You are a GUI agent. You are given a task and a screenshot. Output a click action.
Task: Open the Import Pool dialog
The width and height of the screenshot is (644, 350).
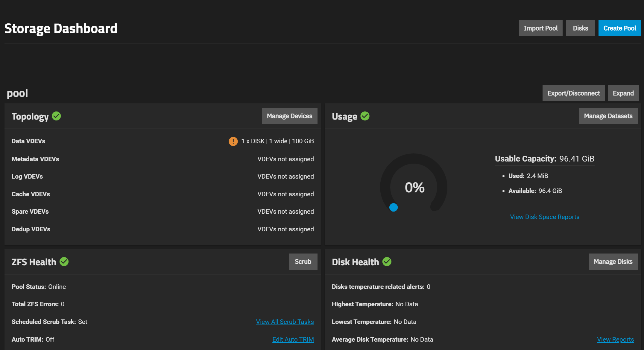coord(540,28)
